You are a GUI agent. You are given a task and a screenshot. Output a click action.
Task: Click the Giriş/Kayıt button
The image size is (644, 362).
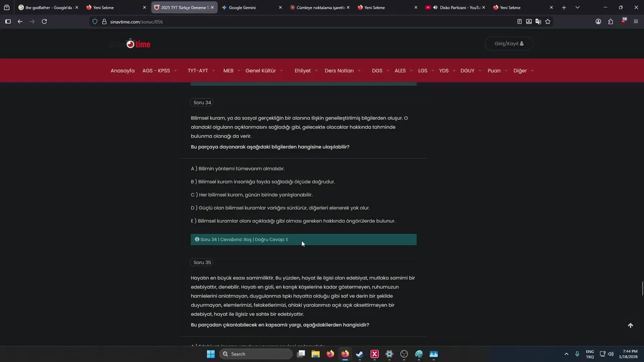509,44
